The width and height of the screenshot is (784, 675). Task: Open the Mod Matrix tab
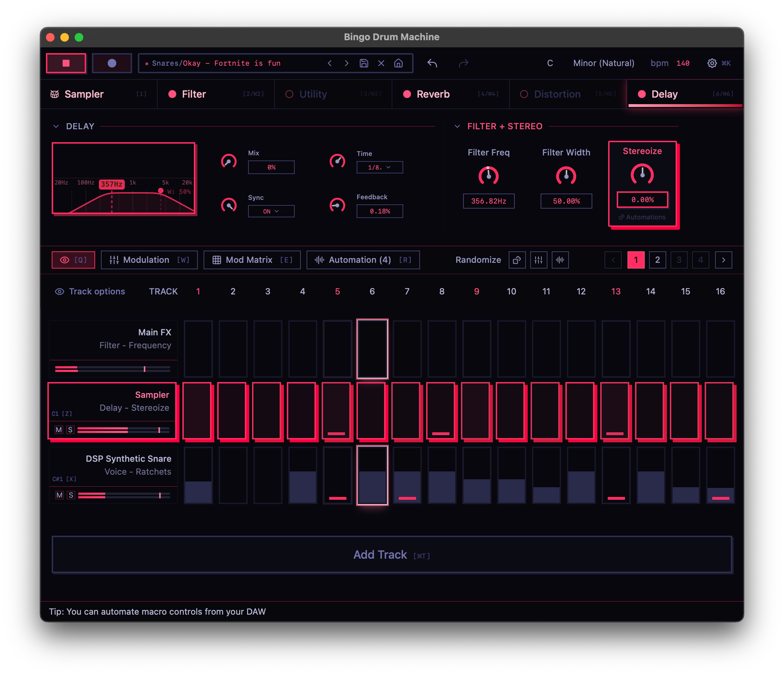click(252, 260)
